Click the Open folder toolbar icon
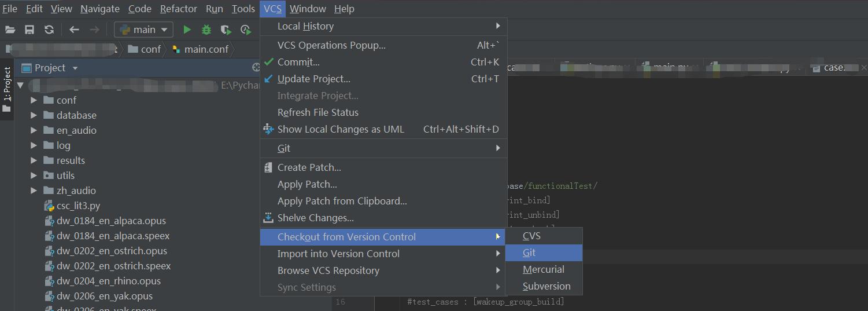 point(10,30)
